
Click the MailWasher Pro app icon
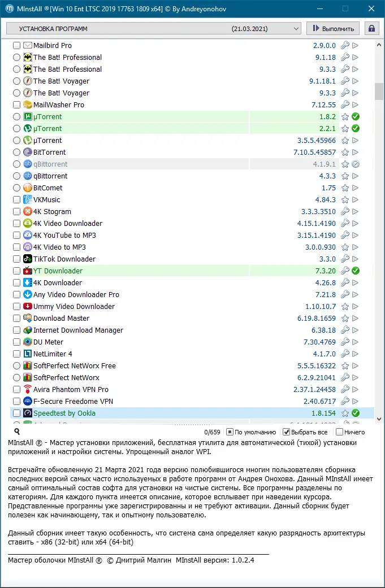pos(27,104)
